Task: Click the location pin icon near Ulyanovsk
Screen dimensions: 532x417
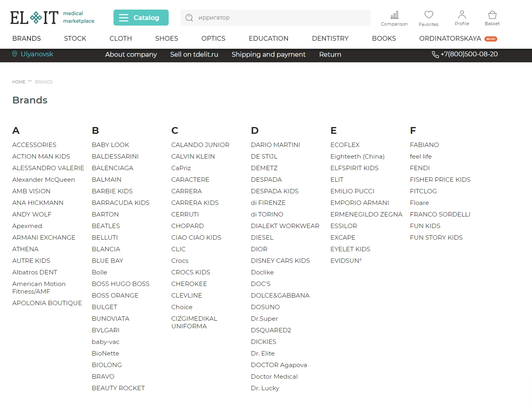Action: [15, 54]
